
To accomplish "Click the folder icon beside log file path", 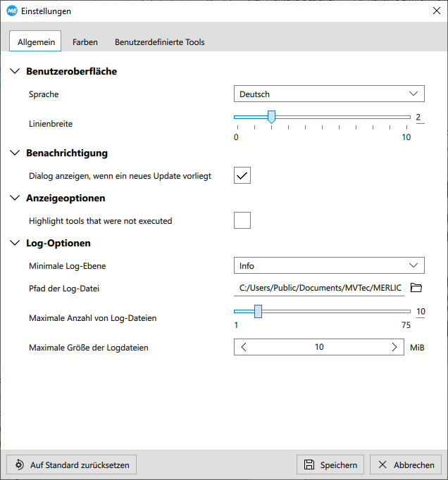I will tap(416, 288).
